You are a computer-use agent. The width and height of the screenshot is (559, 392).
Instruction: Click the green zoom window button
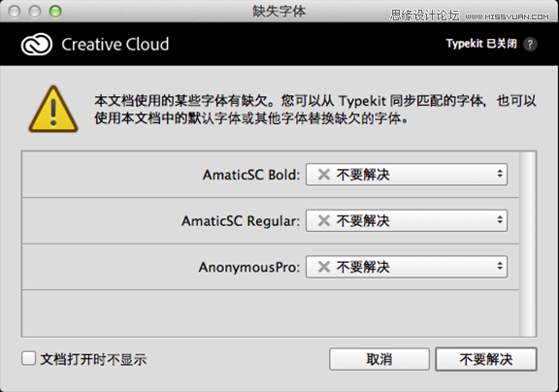55,12
